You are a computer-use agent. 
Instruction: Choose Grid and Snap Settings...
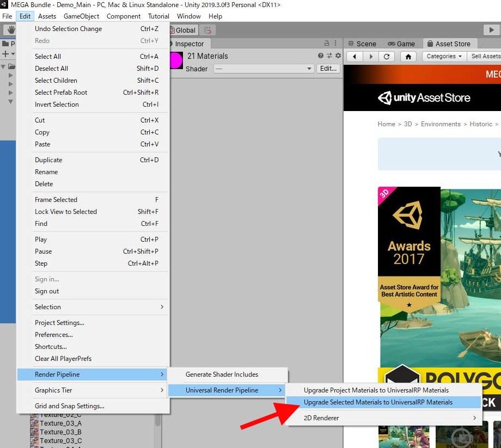pos(93,406)
